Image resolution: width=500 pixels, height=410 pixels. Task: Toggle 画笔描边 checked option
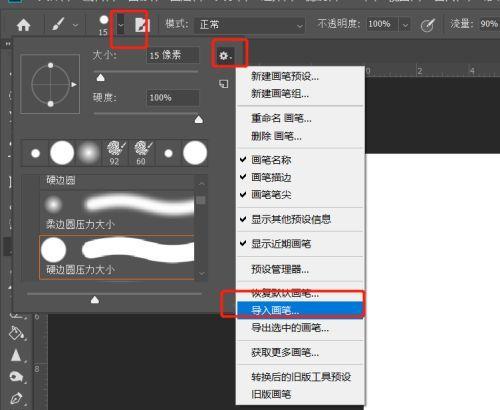[x=300, y=177]
